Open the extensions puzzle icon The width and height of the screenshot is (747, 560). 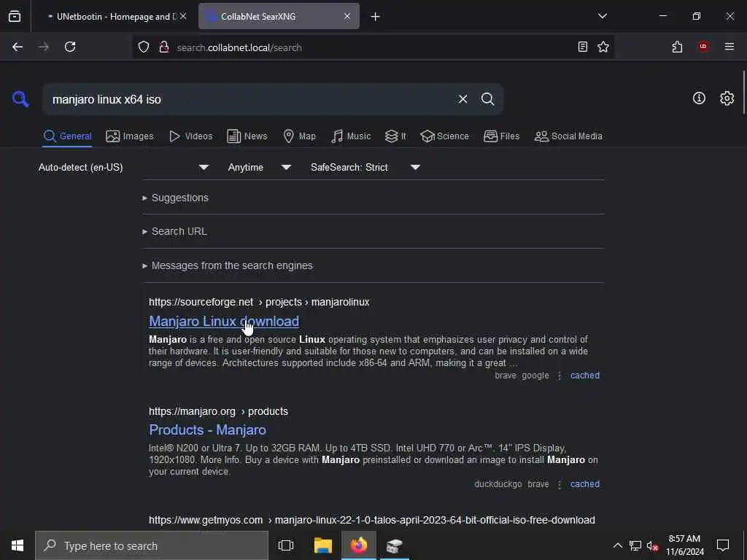click(677, 47)
